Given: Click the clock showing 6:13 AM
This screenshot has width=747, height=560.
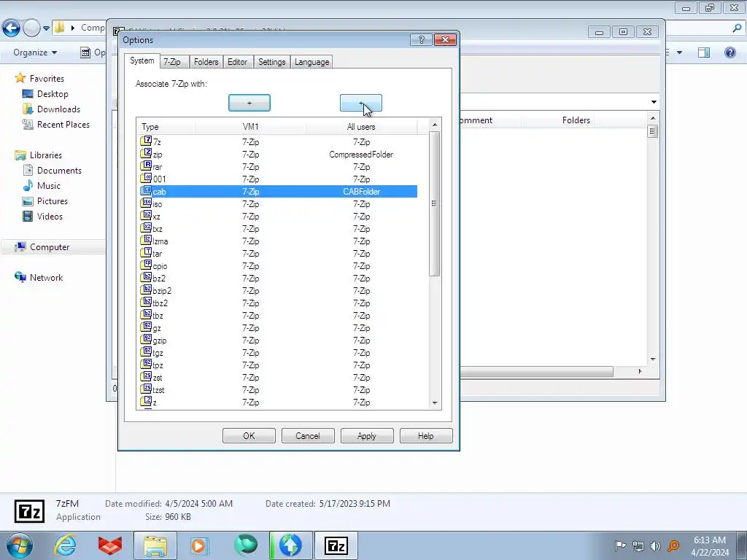Looking at the screenshot, I should [709, 540].
